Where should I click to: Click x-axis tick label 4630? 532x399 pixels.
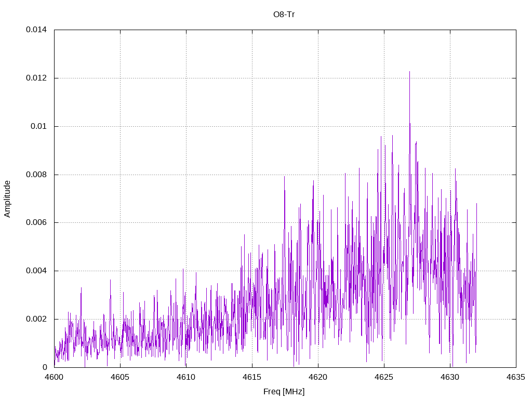click(450, 377)
